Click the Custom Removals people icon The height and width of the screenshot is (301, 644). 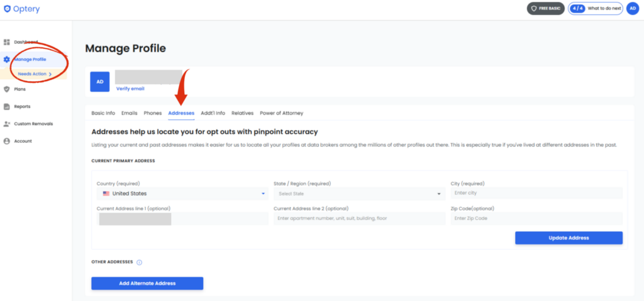6,124
